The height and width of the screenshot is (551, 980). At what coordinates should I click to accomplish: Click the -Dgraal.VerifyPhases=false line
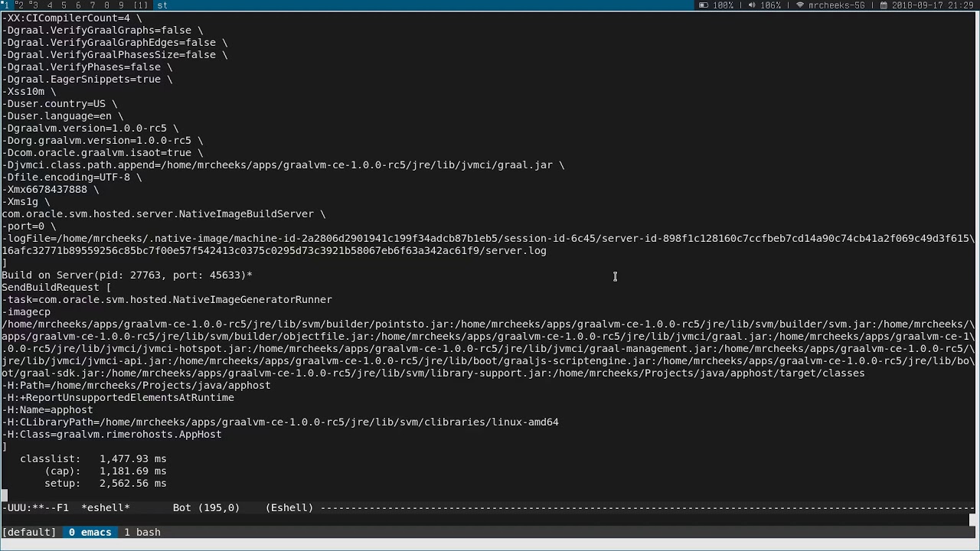pos(87,67)
